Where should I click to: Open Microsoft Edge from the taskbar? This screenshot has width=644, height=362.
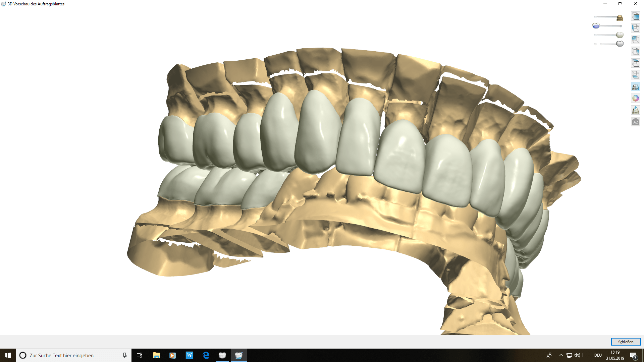coord(206,355)
